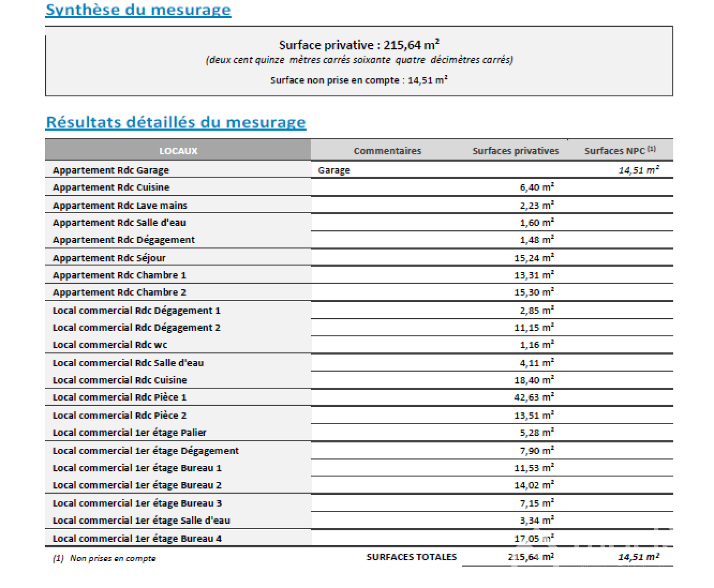Click the 'Surfaces NPC' column header
The image size is (714, 588).
[x=619, y=151]
